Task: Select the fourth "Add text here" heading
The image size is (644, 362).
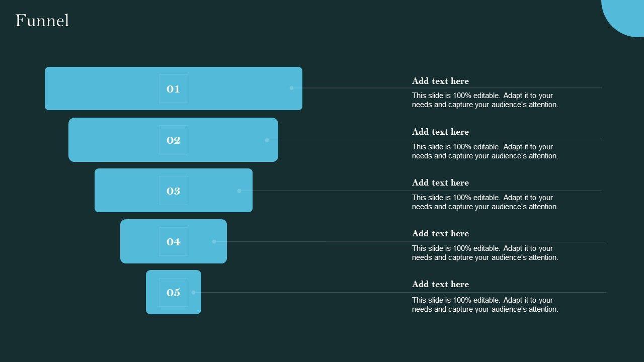Action: (x=440, y=233)
